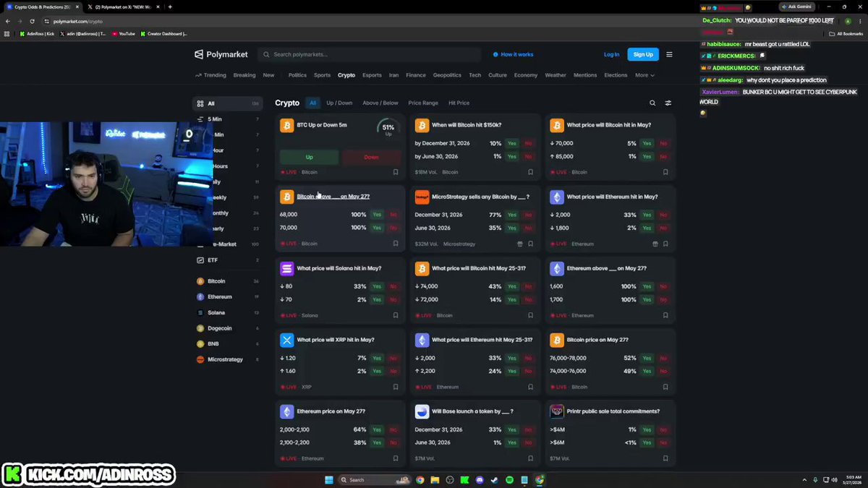
Task: Select the 'Up / Down' filter pill
Action: [x=339, y=103]
